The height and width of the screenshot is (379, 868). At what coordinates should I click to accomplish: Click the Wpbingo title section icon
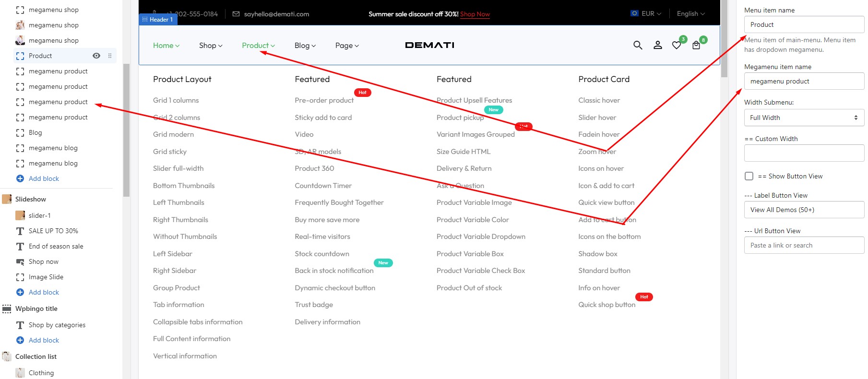tap(7, 308)
